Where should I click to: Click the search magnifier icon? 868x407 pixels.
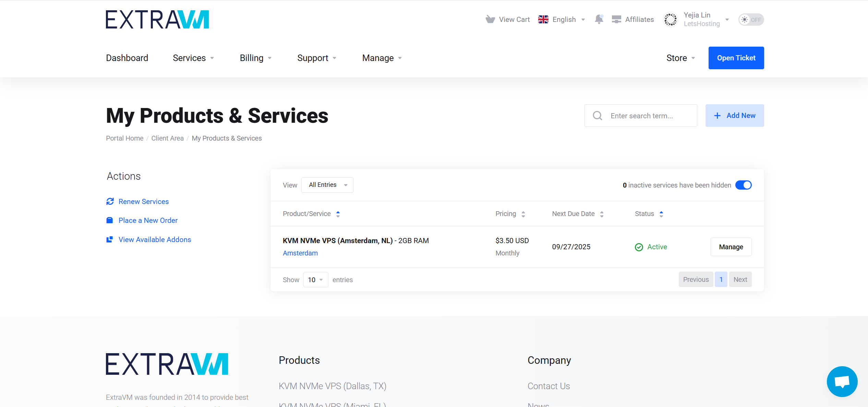(598, 116)
